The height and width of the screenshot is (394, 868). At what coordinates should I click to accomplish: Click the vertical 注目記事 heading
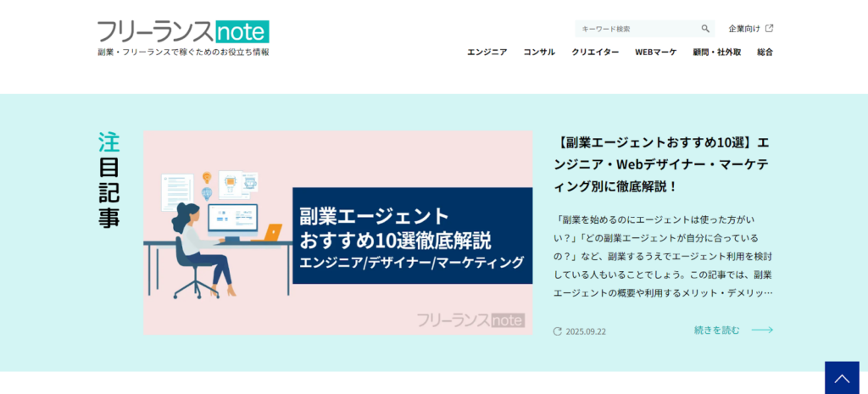[x=108, y=180]
